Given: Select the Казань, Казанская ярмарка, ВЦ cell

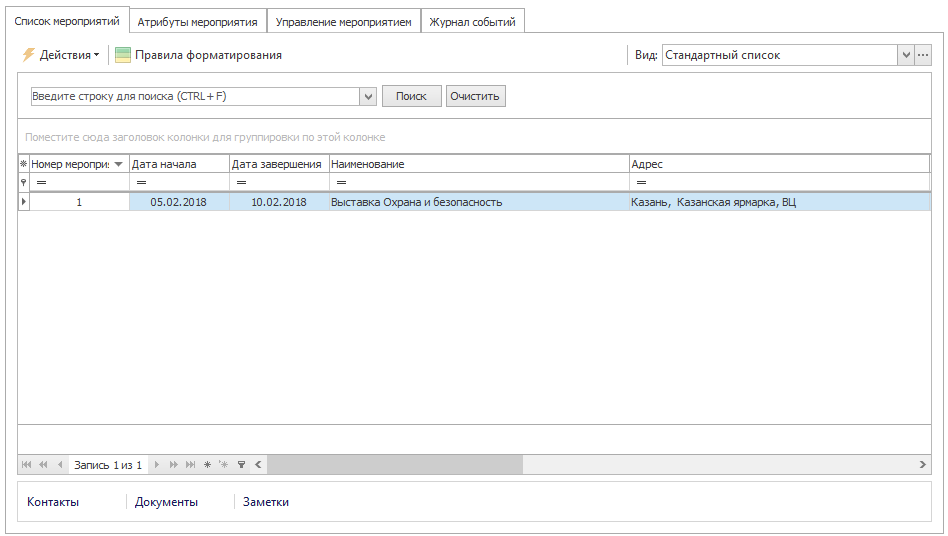Looking at the screenshot, I should point(779,202).
